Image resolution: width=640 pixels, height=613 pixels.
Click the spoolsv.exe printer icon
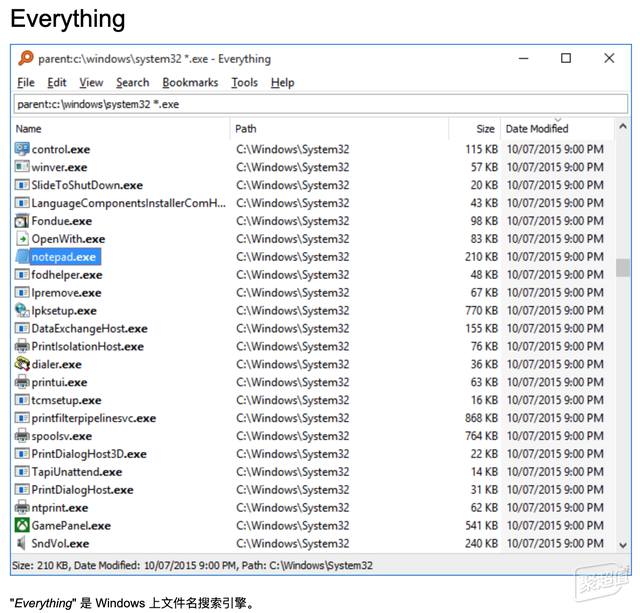tap(22, 436)
